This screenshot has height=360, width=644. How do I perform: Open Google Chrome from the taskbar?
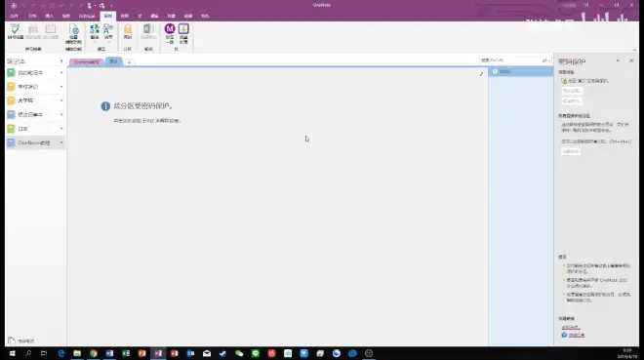(x=94, y=353)
